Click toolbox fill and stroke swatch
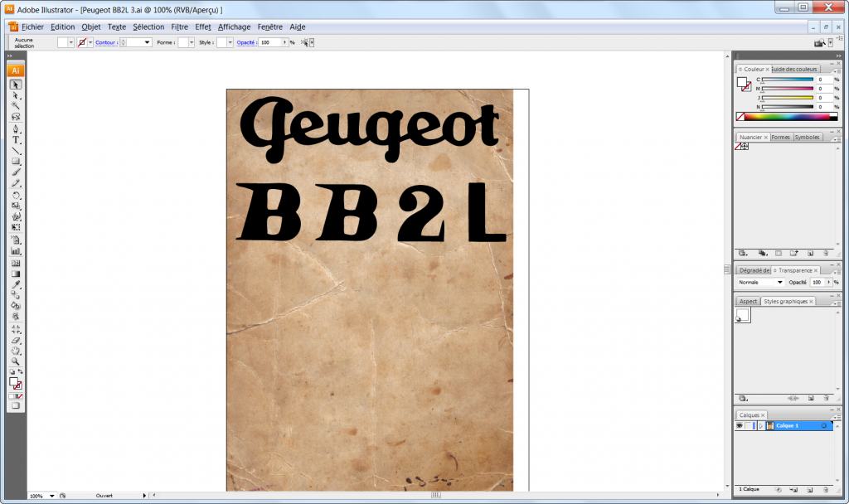Viewport: 849px width, 504px height. 15,384
